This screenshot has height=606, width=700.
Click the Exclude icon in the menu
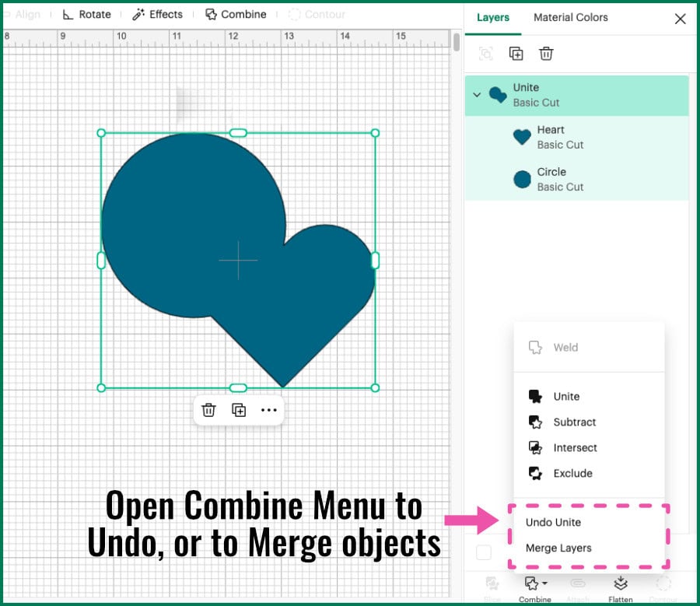(535, 473)
